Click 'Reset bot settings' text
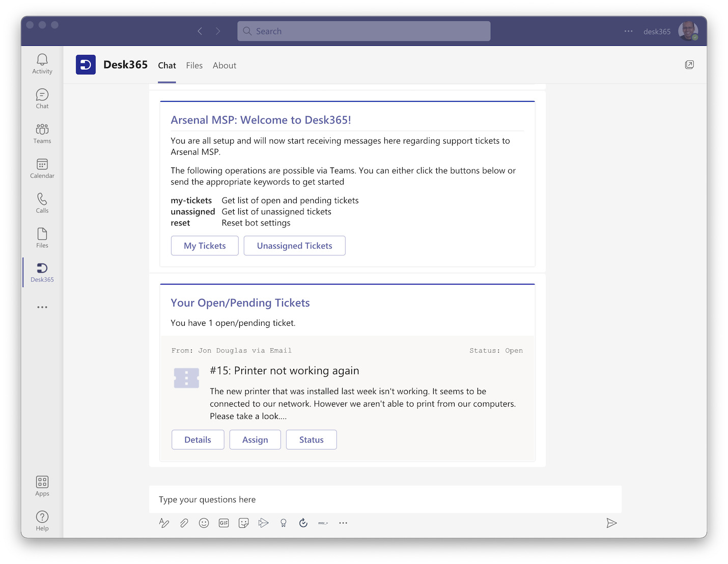 (256, 223)
